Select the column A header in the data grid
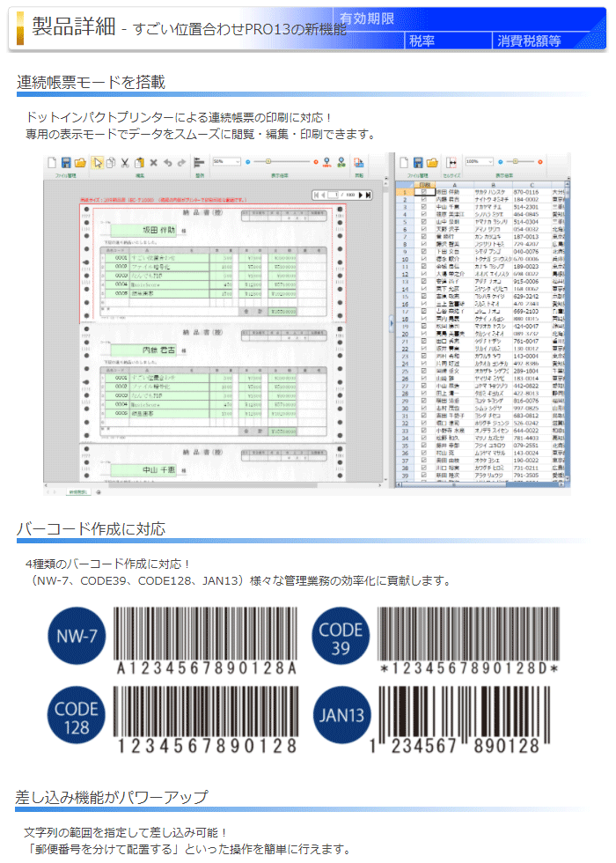 pyautogui.click(x=454, y=186)
